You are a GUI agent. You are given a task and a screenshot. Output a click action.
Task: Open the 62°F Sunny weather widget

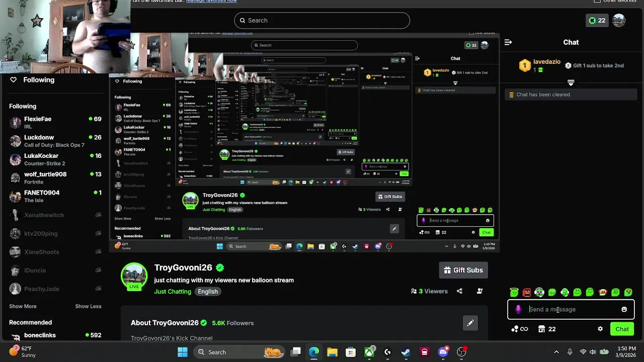pyautogui.click(x=23, y=352)
